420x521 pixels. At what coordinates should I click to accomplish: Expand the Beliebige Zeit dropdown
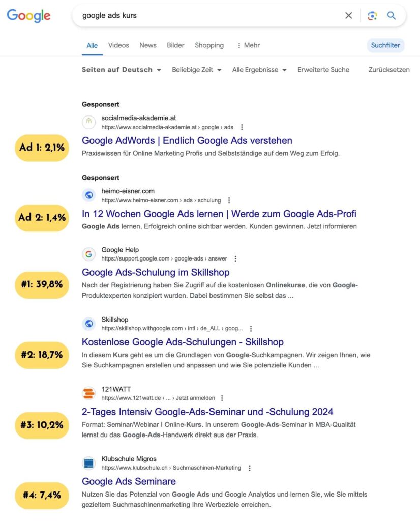[x=197, y=70]
